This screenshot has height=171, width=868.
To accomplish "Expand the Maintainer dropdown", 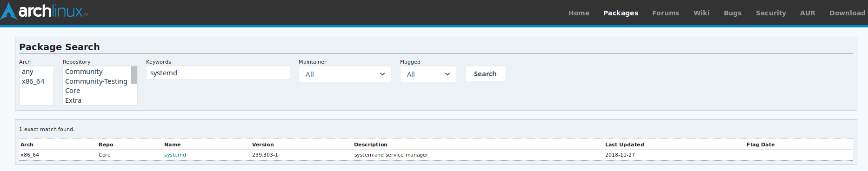I will [x=345, y=74].
